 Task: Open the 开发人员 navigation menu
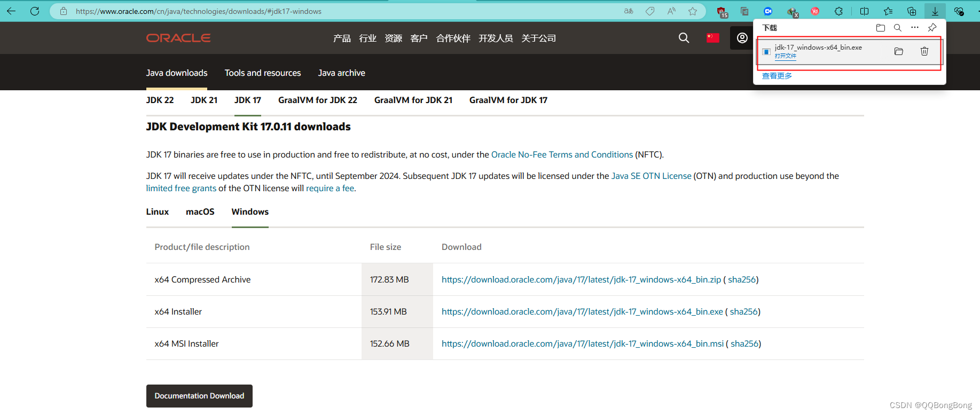[x=496, y=38]
